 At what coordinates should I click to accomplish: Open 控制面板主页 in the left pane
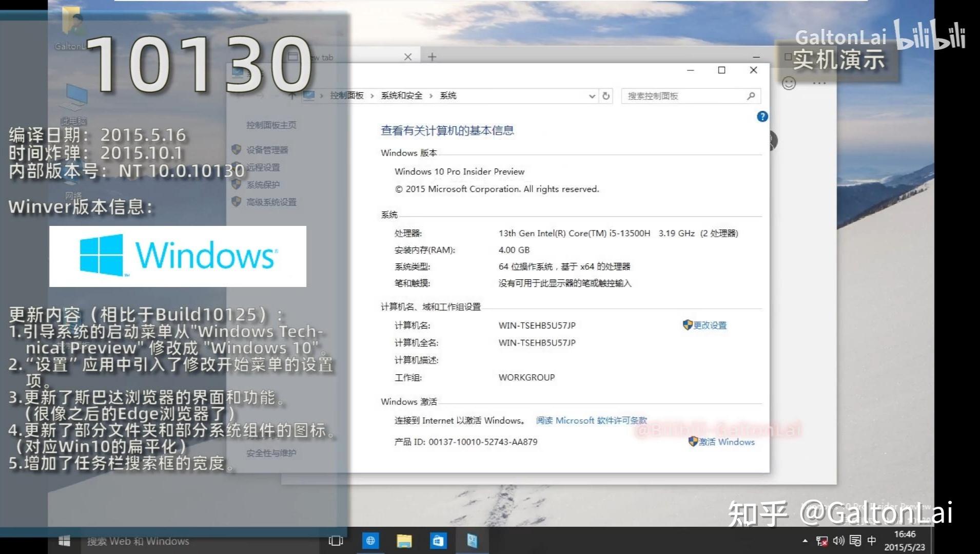pos(271,125)
